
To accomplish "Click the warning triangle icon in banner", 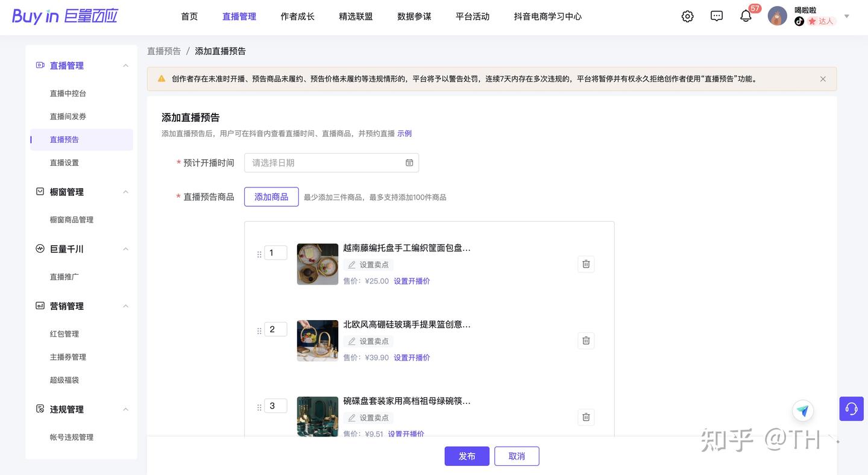I will click(162, 79).
